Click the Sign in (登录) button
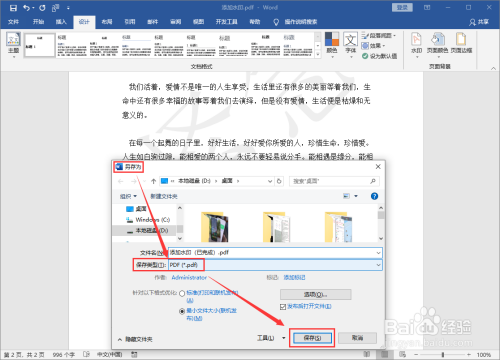This screenshot has height=360, width=500. (402, 7)
